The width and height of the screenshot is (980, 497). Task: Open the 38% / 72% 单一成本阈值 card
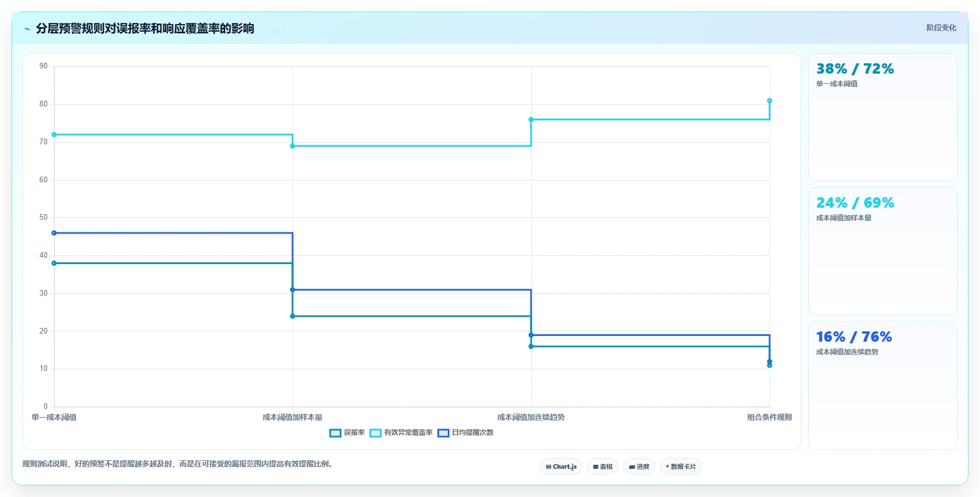click(x=882, y=117)
